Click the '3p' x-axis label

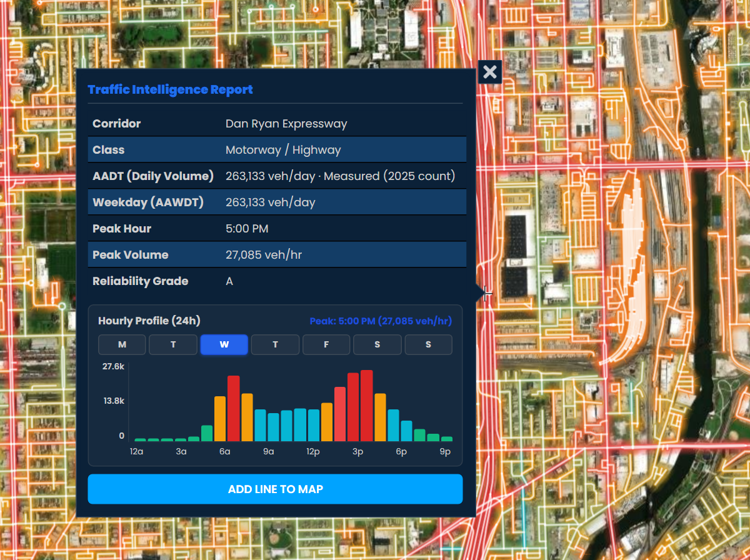coord(357,451)
